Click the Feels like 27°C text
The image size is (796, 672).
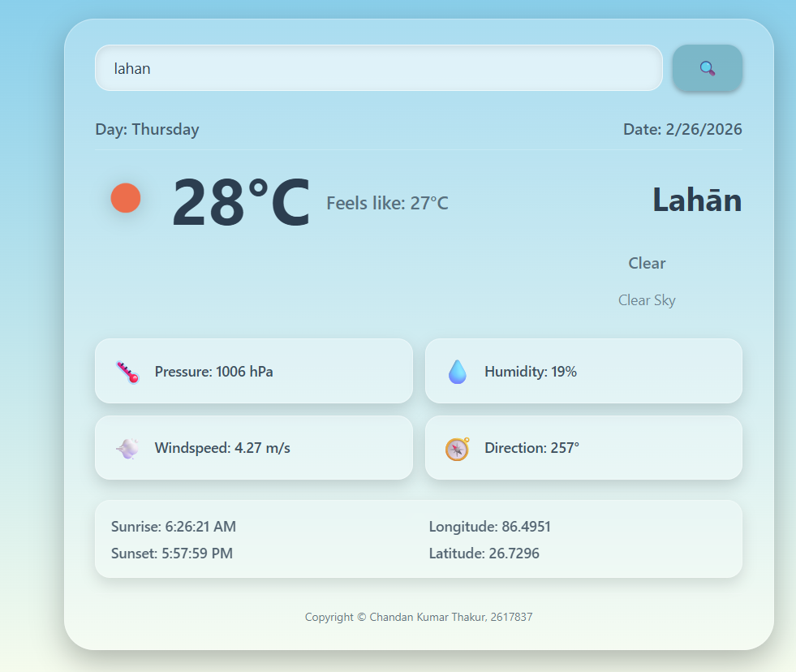tap(387, 203)
